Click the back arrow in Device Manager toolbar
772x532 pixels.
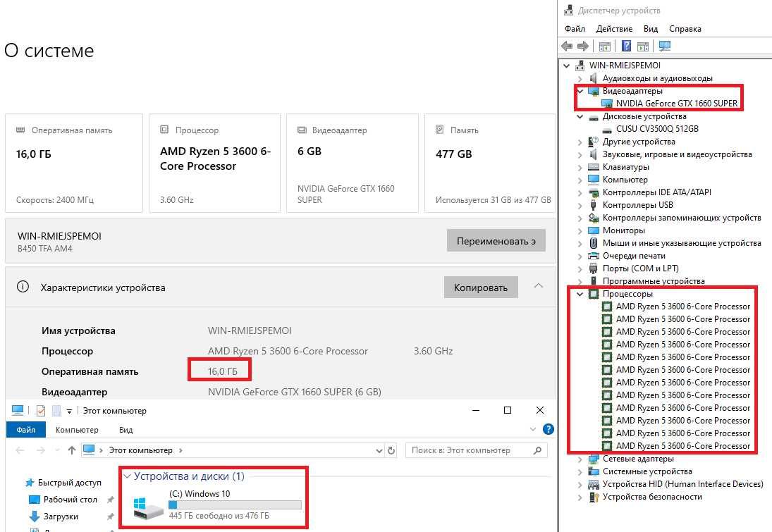tap(567, 47)
